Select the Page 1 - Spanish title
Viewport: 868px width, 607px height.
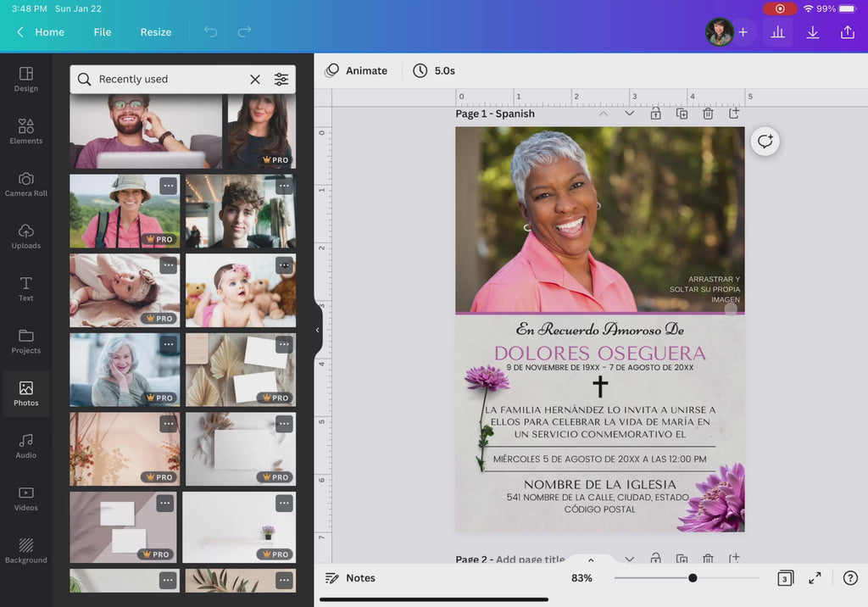(x=495, y=114)
